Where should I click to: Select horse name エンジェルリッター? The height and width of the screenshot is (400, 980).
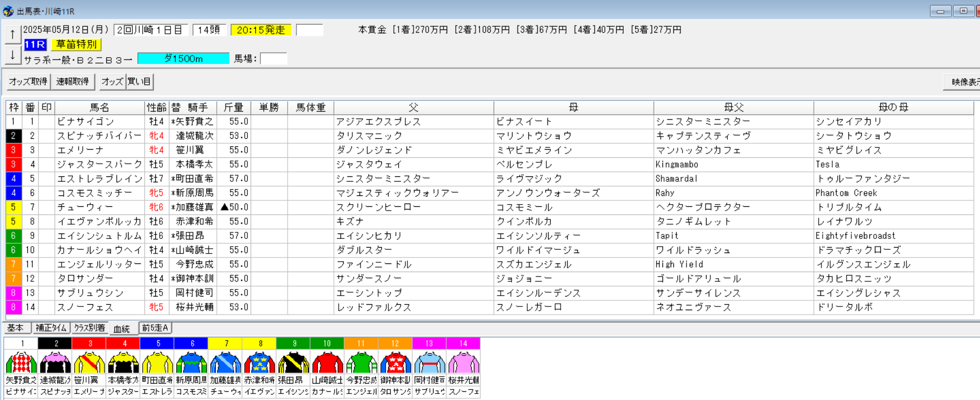coord(99,264)
